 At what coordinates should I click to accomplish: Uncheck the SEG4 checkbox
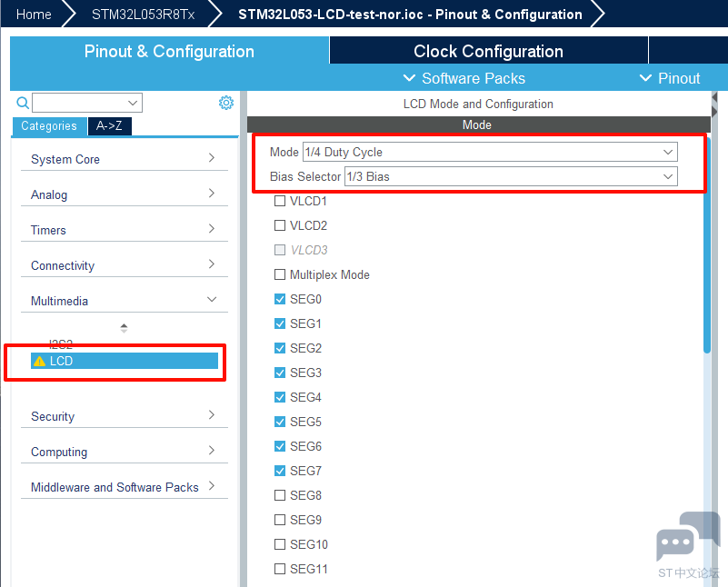(x=280, y=397)
